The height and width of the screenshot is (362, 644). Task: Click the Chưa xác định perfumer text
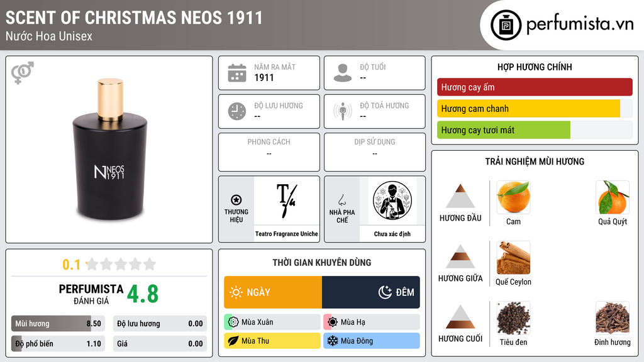point(392,234)
